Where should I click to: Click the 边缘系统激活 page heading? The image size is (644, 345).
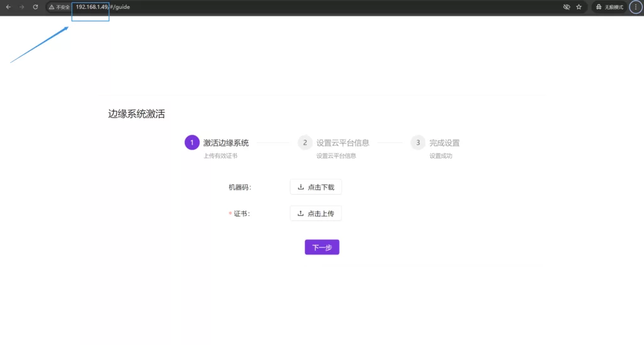(x=136, y=114)
